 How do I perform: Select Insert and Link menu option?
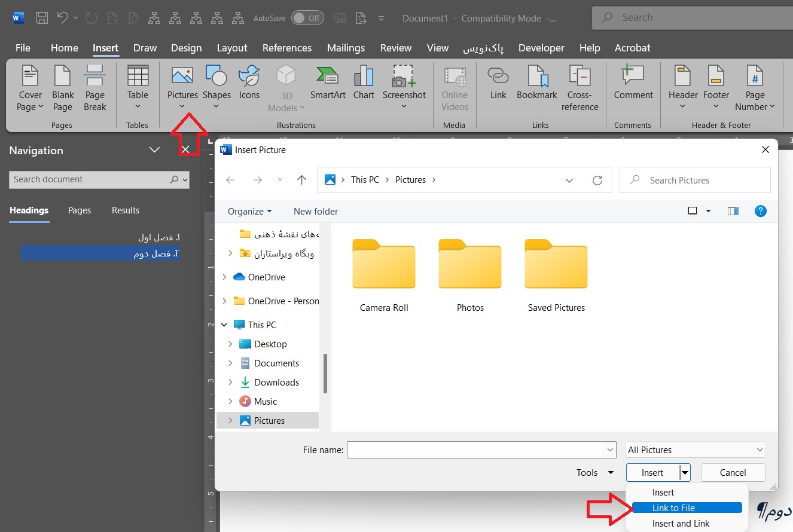(681, 524)
